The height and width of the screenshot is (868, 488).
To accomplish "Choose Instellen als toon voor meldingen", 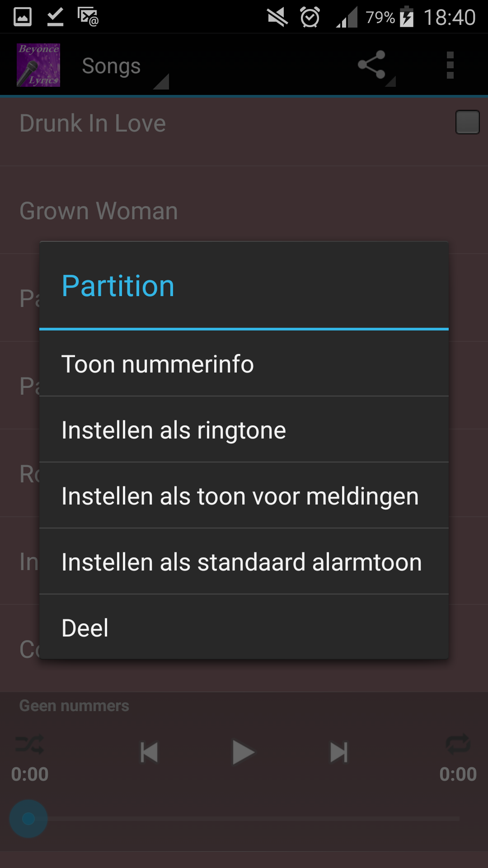I will click(x=244, y=496).
